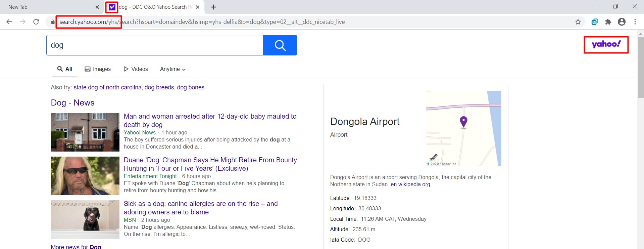Click the Dongola Airport map image
This screenshot has width=644, height=249.
463,128
